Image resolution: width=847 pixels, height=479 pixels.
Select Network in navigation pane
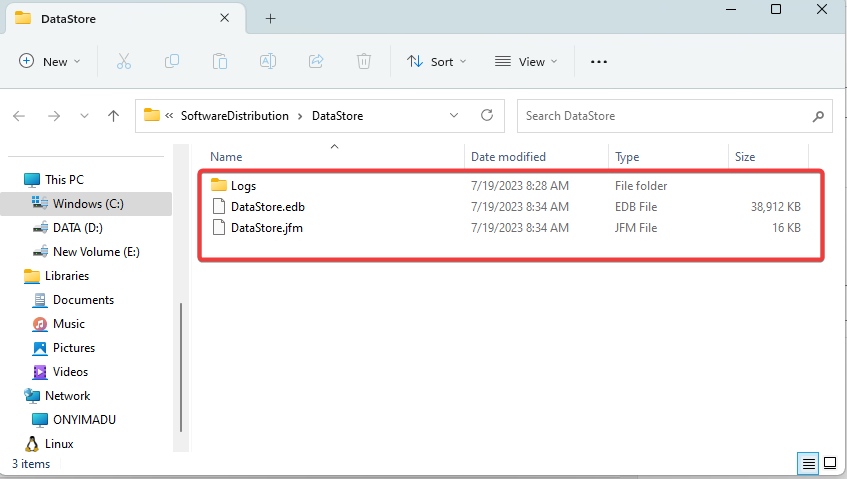(x=68, y=396)
